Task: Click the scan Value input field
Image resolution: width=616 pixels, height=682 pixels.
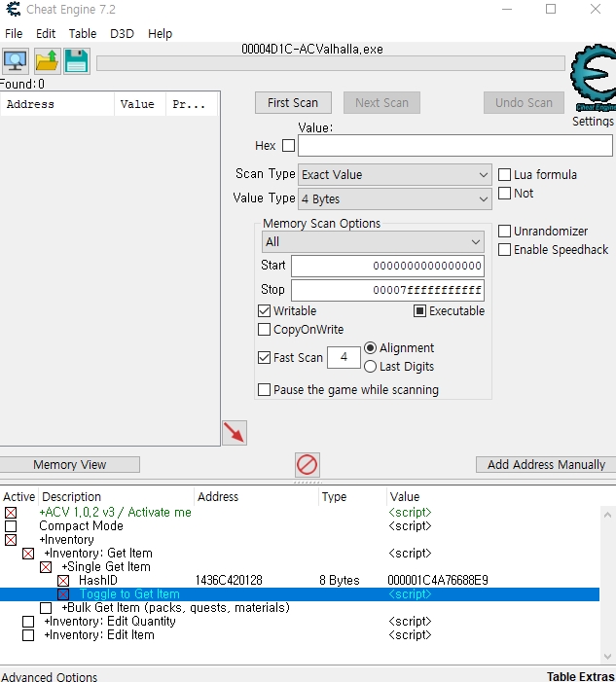Action: (x=455, y=145)
